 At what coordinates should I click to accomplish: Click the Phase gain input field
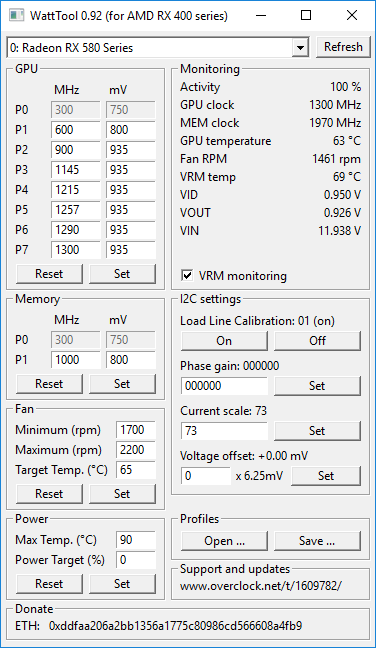tap(224, 386)
